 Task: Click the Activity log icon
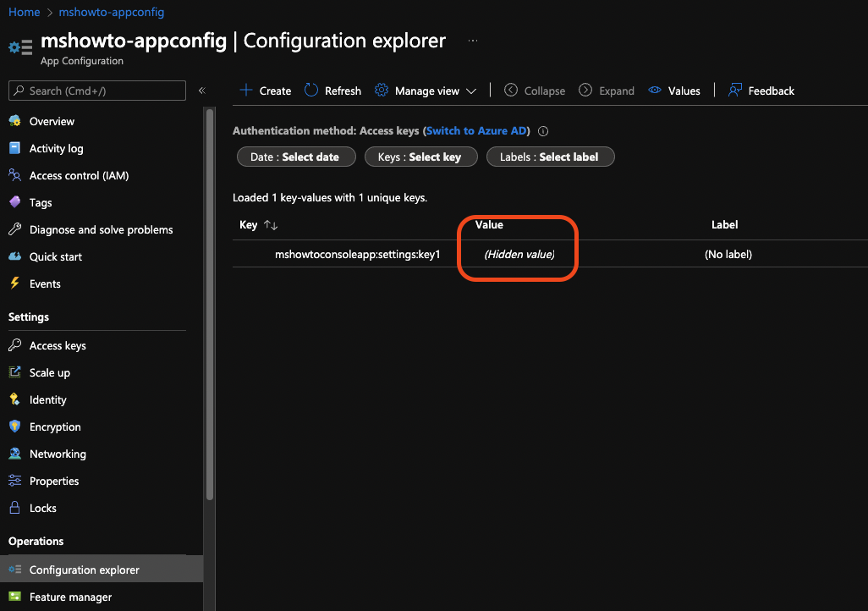coord(15,148)
